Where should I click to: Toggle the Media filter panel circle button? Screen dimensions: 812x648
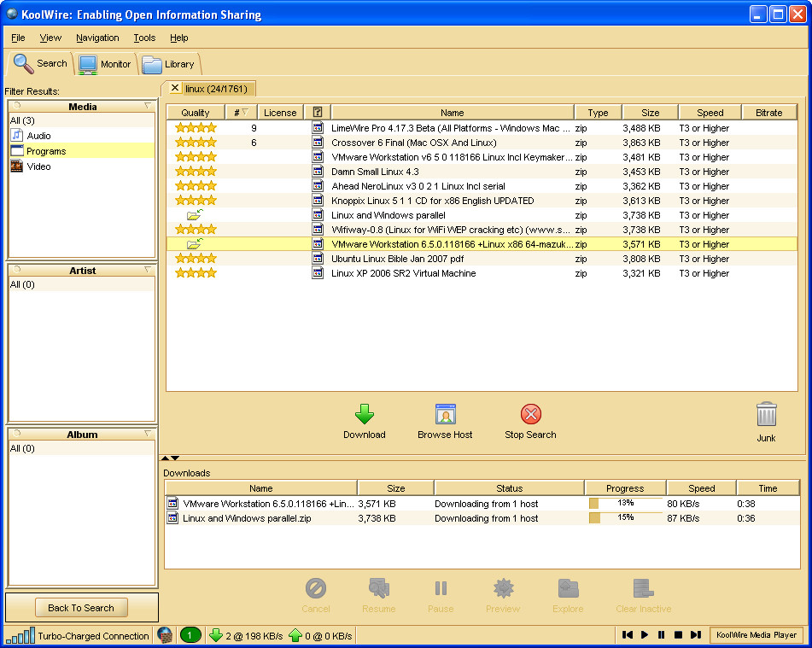click(x=16, y=106)
